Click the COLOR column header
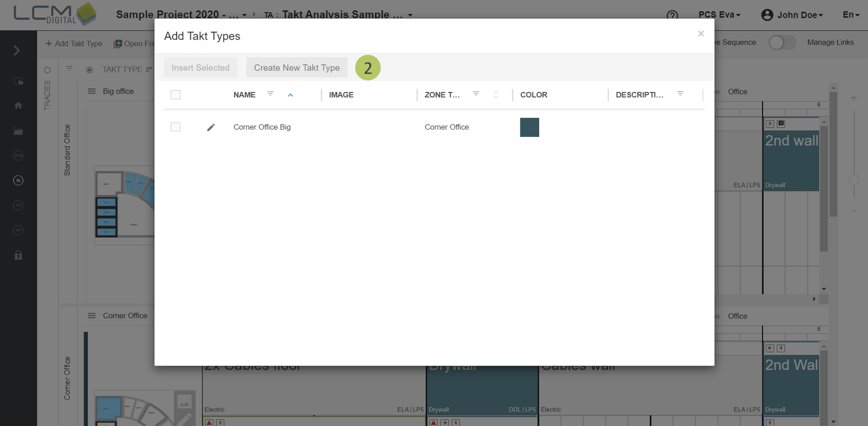868x426 pixels. [533, 95]
